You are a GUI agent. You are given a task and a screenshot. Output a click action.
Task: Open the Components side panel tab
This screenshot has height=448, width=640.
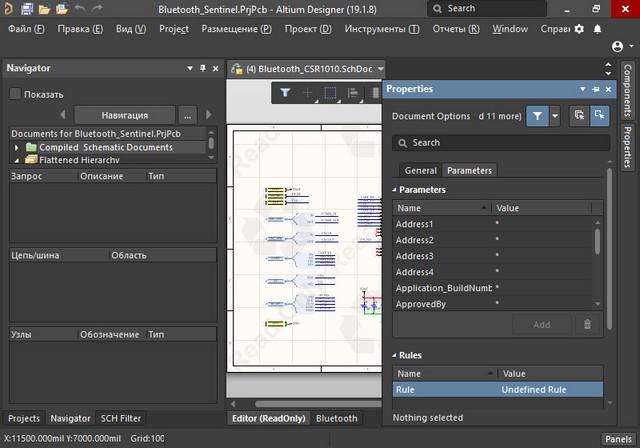627,90
